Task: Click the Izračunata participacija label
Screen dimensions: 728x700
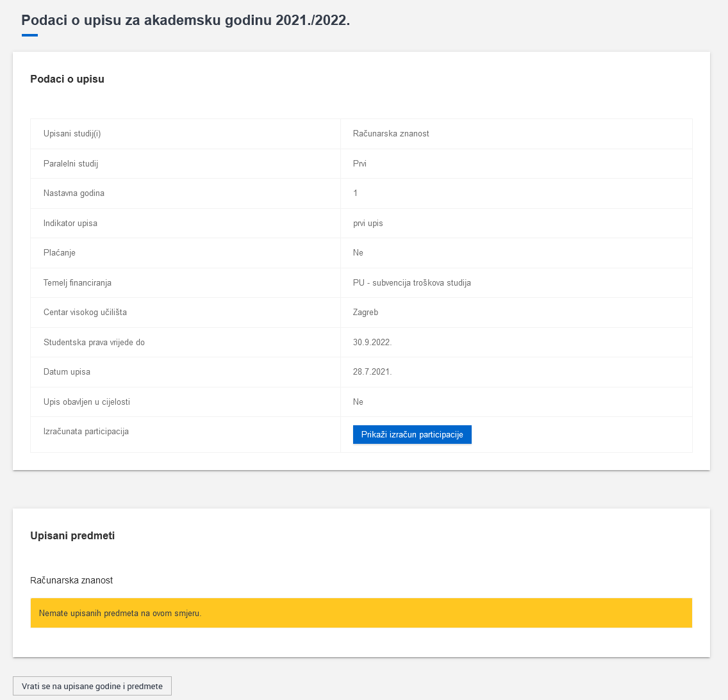Action: 86,432
